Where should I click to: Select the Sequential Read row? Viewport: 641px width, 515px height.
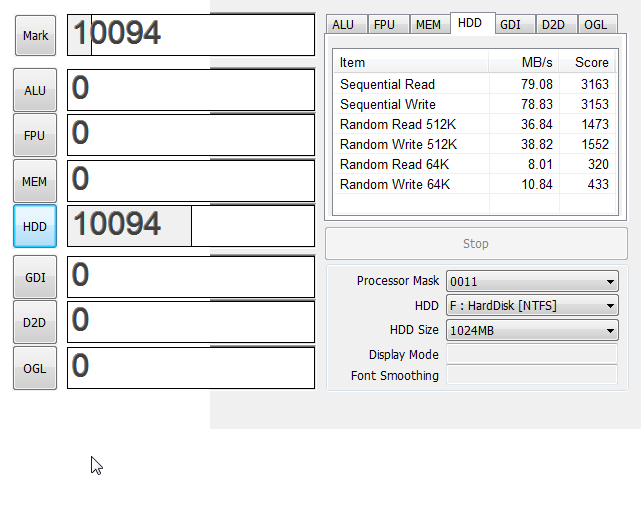click(475, 84)
